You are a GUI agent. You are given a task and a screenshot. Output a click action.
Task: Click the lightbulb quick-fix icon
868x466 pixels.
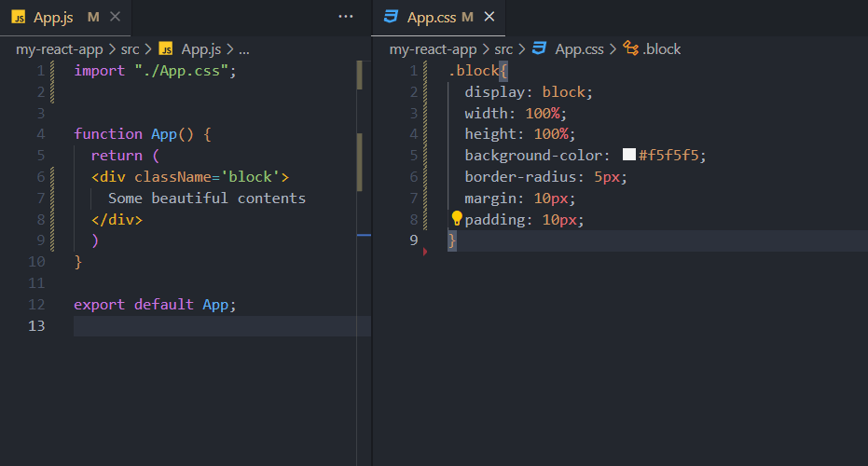(x=457, y=219)
